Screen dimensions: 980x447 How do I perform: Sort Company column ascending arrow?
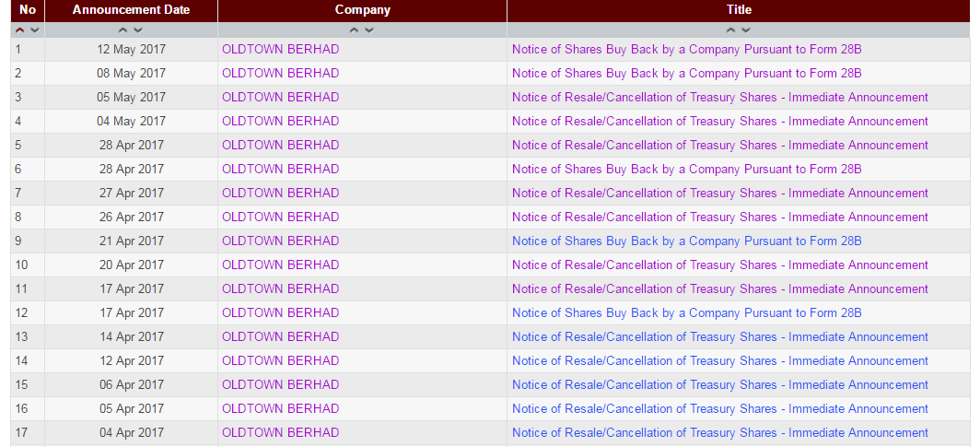[x=355, y=30]
